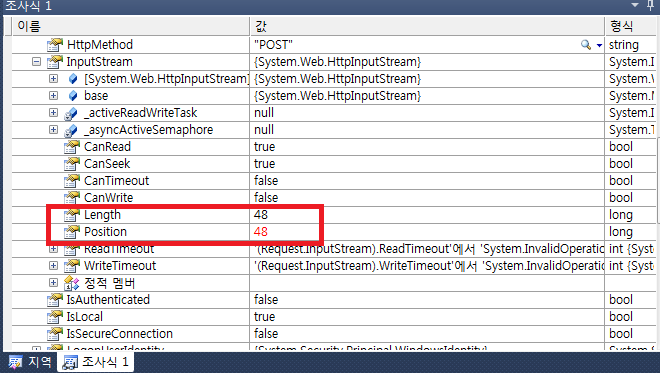Click the CanRead property icon
Image resolution: width=660 pixels, height=373 pixels.
(x=72, y=147)
